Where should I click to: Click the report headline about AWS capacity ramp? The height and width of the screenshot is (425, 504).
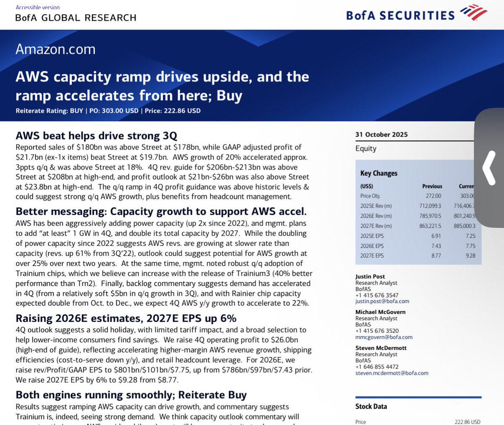tap(162, 86)
